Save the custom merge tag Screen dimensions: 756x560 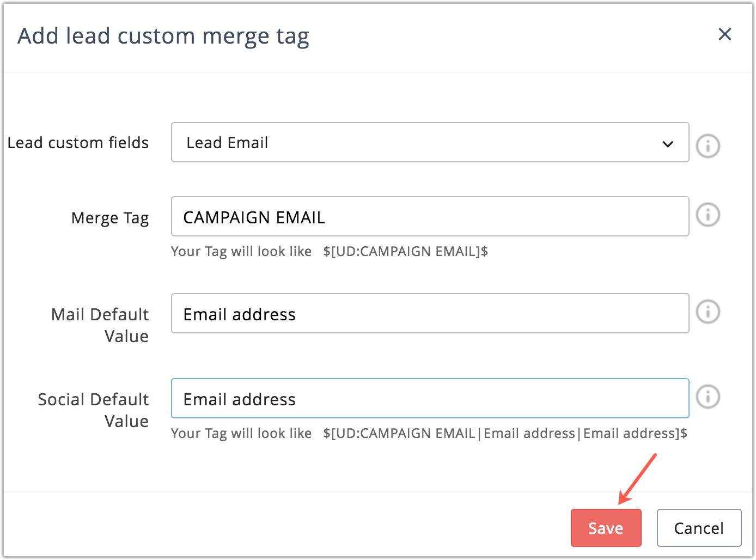coord(606,528)
